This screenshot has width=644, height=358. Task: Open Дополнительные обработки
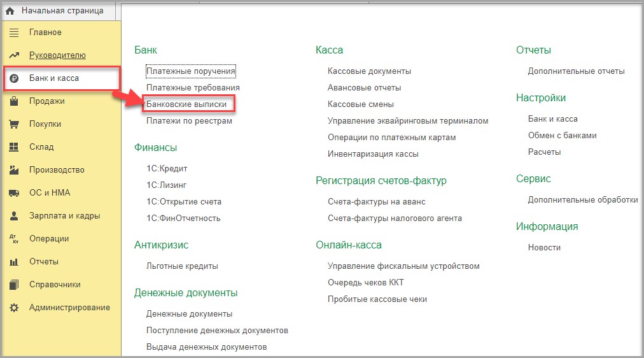(583, 200)
